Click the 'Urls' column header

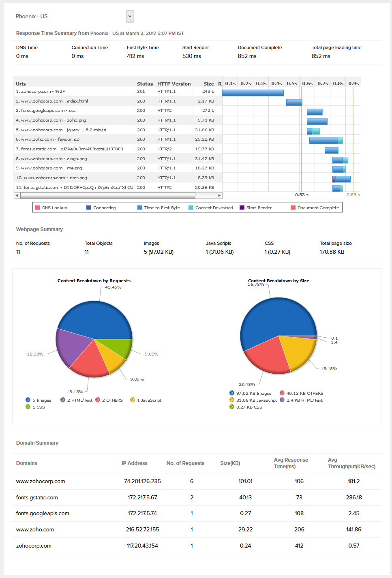[x=21, y=84]
